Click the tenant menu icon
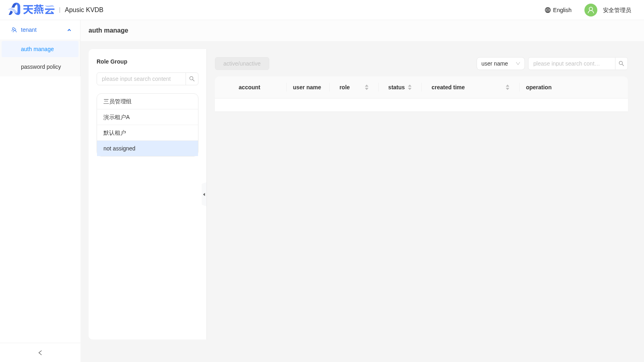This screenshot has height=362, width=644. tap(14, 30)
